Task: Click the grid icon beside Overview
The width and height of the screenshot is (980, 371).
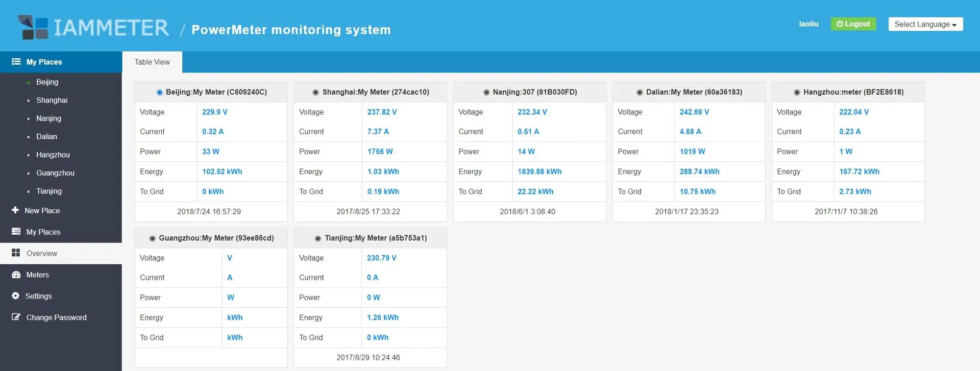Action: click(16, 253)
